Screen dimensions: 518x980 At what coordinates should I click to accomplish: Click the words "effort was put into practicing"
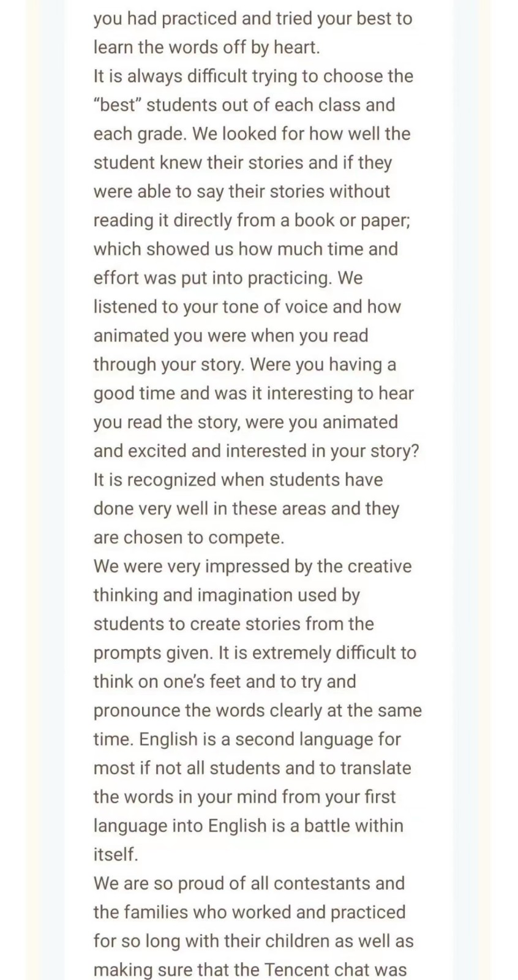[212, 278]
